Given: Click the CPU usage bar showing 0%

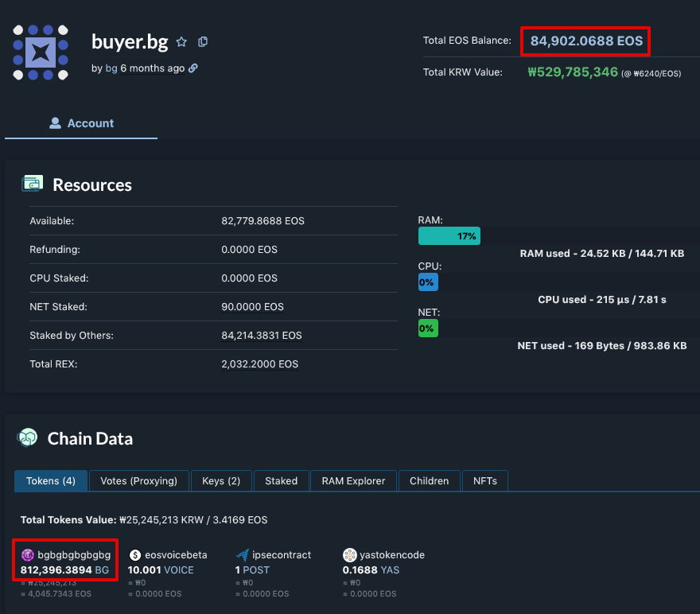Looking at the screenshot, I should click(428, 282).
